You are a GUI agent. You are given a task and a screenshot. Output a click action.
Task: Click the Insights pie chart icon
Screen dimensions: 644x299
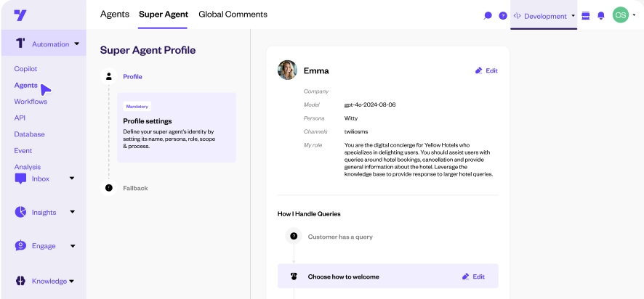coord(20,212)
